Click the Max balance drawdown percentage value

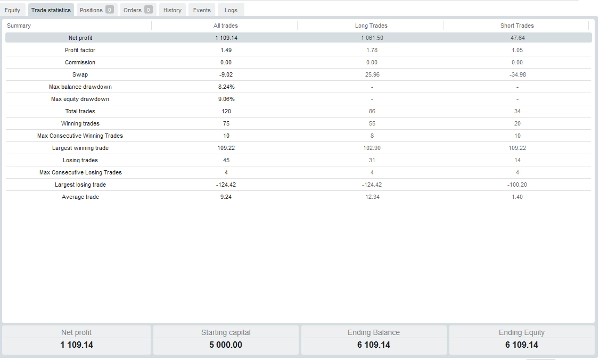tap(226, 87)
